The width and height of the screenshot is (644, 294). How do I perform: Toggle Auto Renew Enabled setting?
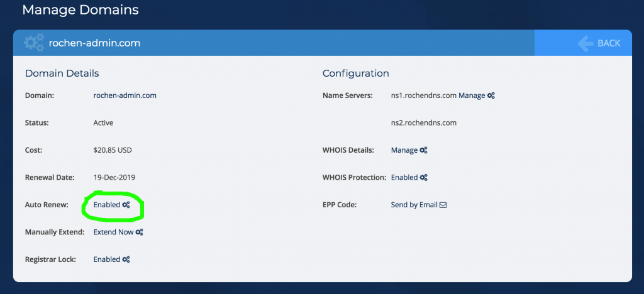pyautogui.click(x=107, y=205)
